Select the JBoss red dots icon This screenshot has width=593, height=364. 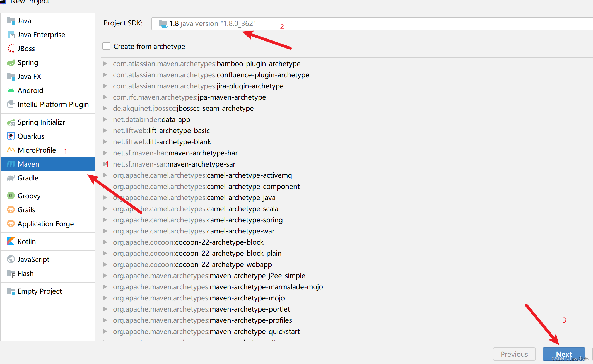pos(11,49)
